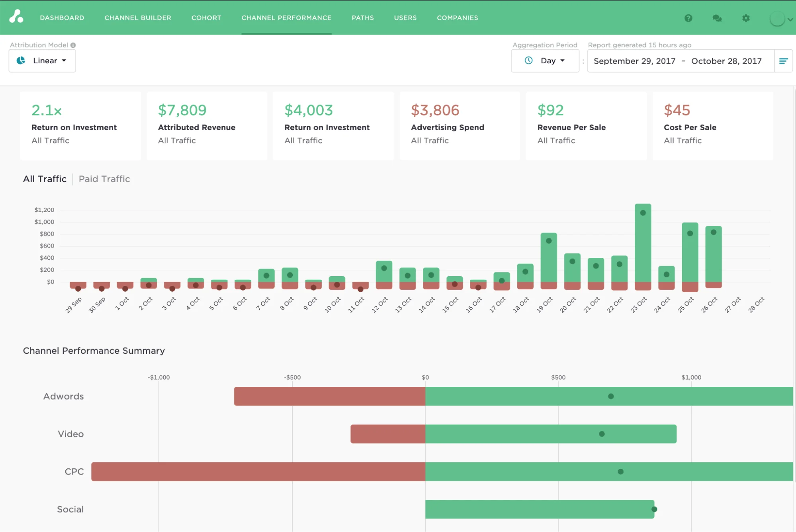Click the Dashboard navigation item

tap(62, 18)
